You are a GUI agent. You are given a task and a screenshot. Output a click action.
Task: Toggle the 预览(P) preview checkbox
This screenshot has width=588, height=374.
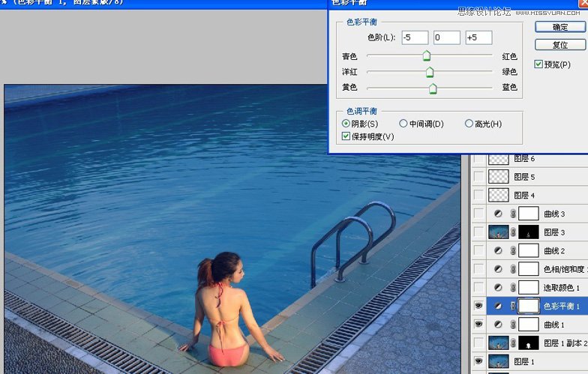click(538, 64)
